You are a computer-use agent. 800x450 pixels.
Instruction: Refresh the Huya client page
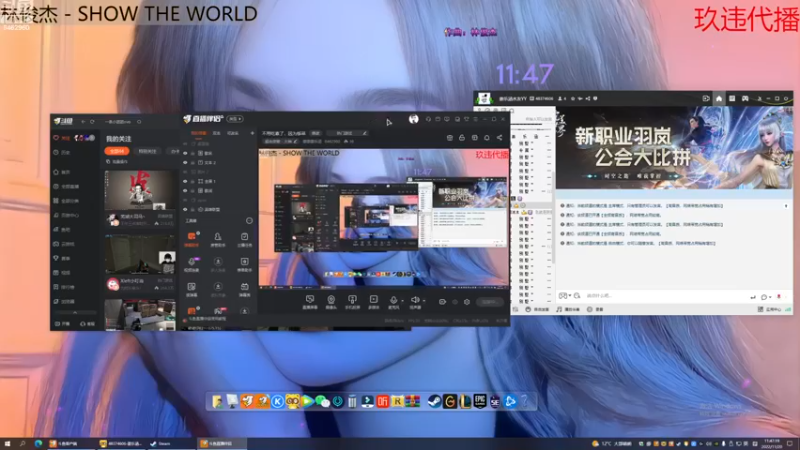[92, 122]
